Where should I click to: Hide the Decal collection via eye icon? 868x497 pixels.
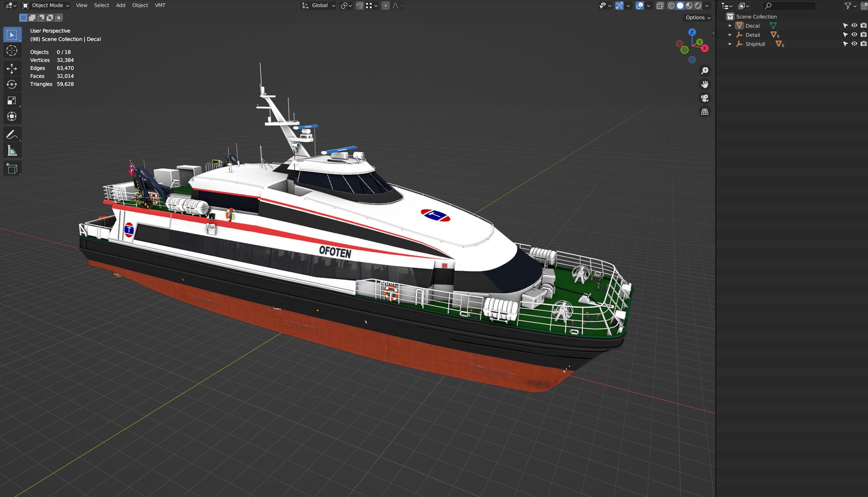[854, 26]
